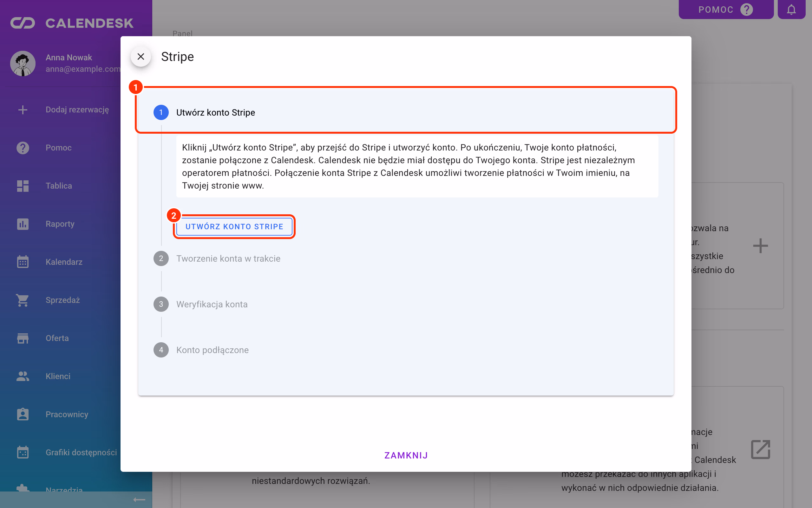Image resolution: width=812 pixels, height=508 pixels.
Task: Click the Stripe dialog title
Action: 177,57
